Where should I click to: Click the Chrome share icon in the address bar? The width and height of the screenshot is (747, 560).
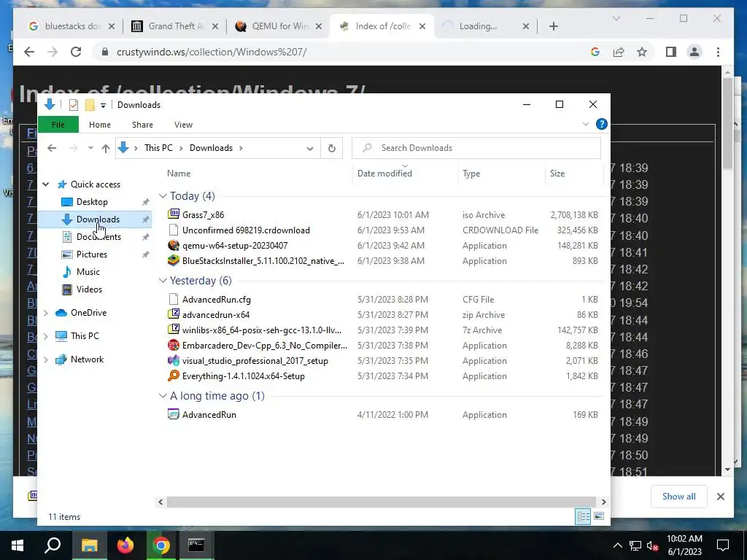tap(619, 52)
